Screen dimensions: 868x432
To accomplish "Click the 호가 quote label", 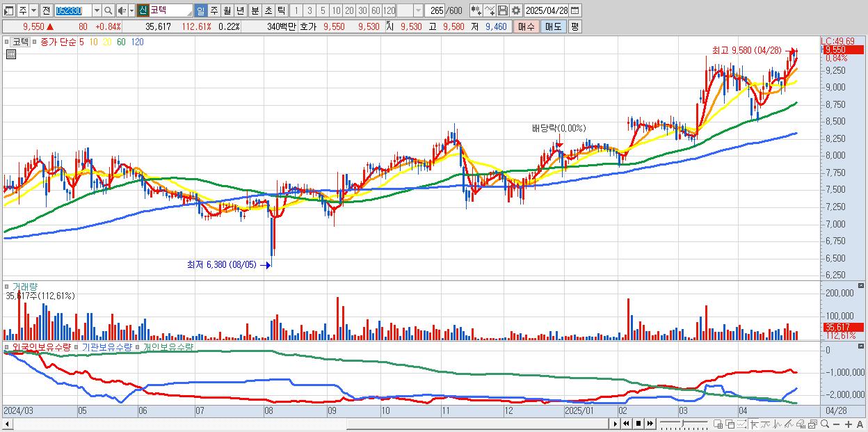I will point(308,26).
